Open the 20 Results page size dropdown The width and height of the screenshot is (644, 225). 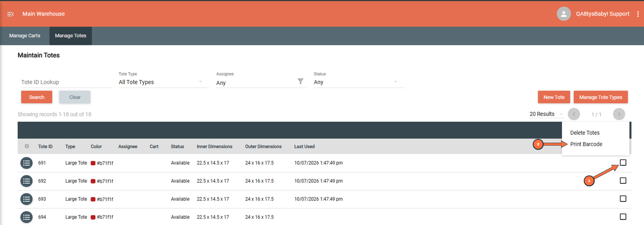(x=546, y=114)
